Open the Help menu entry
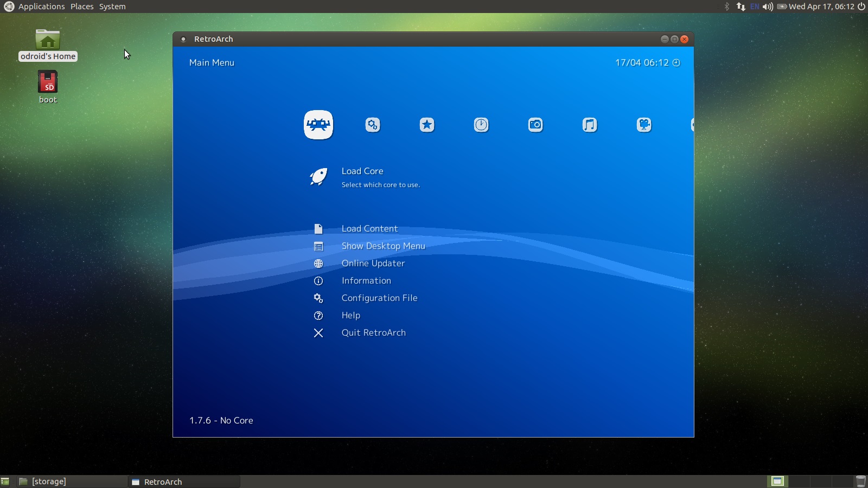 pos(351,316)
